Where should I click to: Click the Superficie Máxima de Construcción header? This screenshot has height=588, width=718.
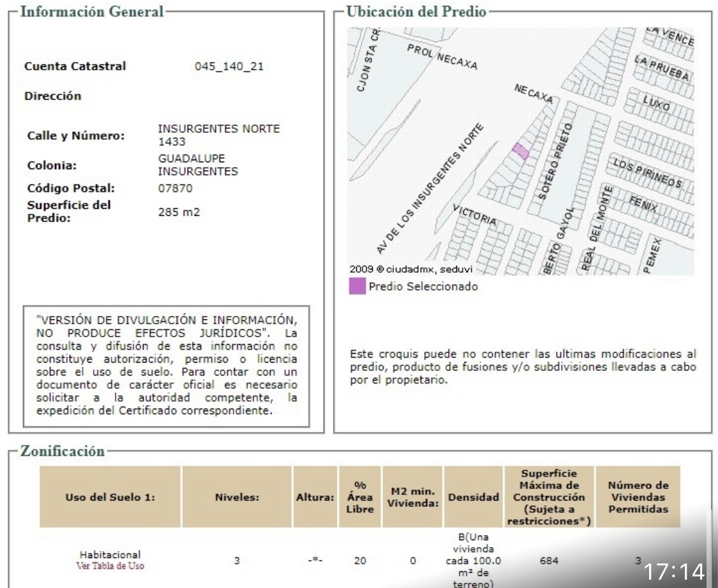pyautogui.click(x=549, y=497)
